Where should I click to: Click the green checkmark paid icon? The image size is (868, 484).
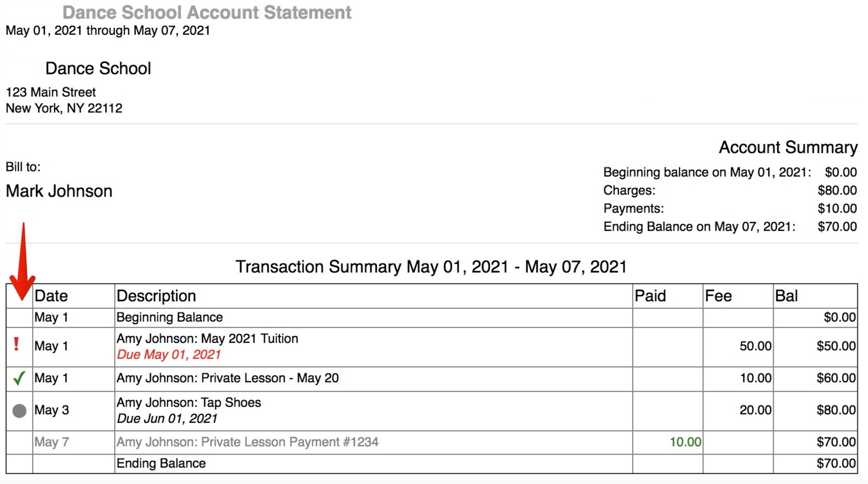pos(19,378)
